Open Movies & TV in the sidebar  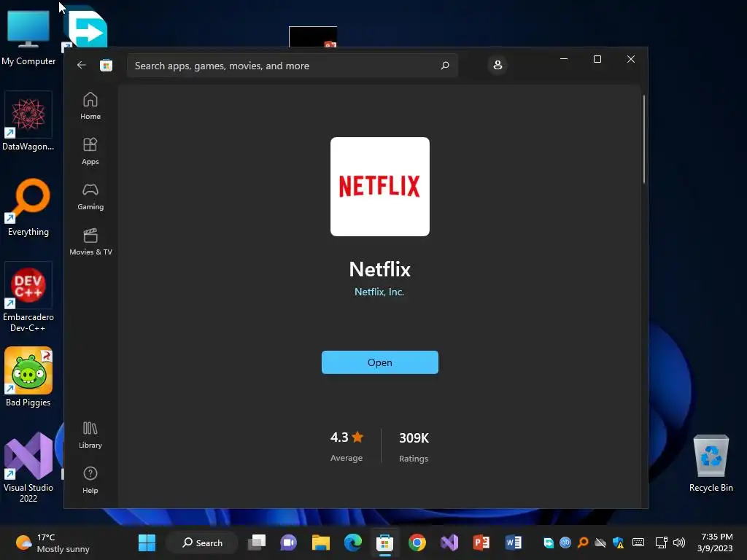[x=90, y=242]
